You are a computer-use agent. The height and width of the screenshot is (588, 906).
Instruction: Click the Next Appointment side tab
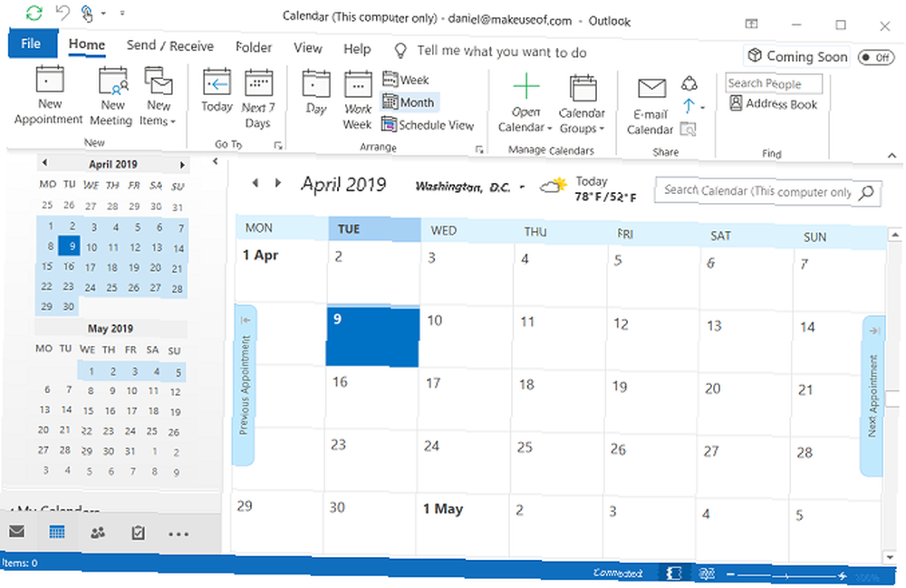coord(872,396)
